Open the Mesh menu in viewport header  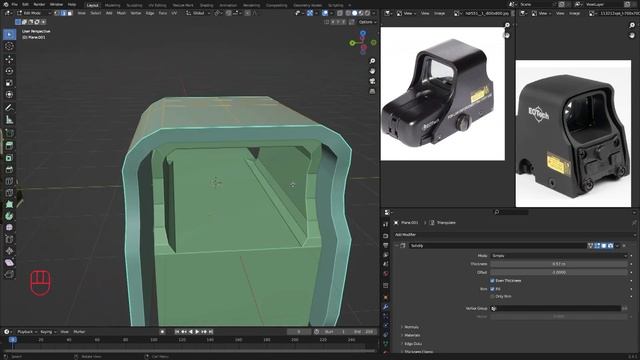(x=121, y=13)
